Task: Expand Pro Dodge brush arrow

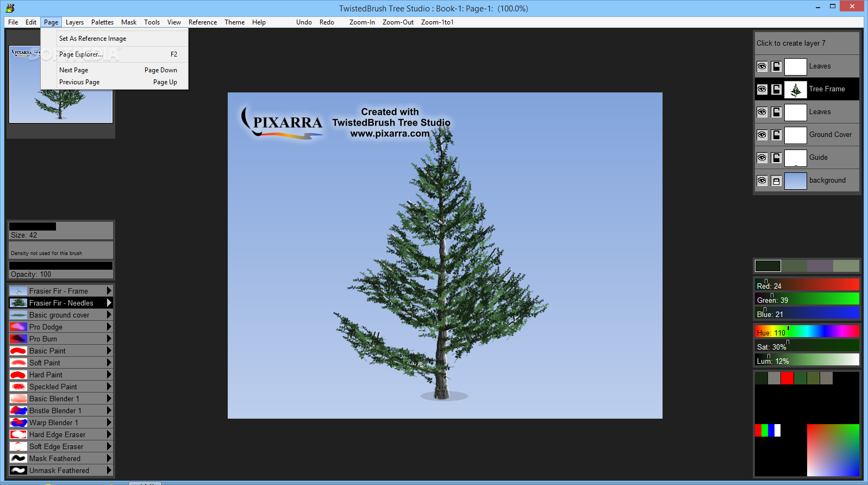Action: 109,327
